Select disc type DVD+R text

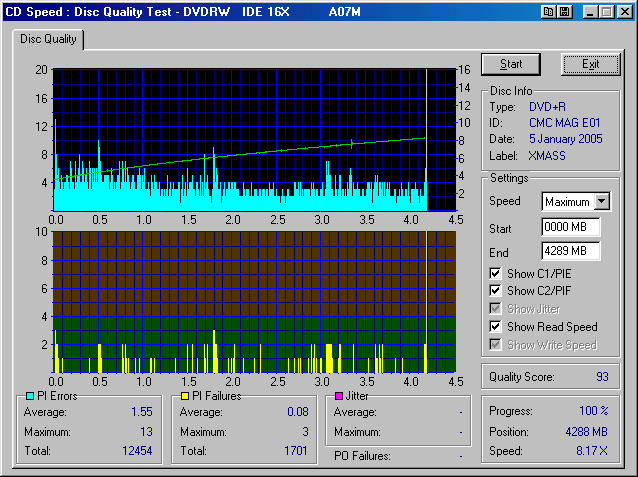coord(547,107)
